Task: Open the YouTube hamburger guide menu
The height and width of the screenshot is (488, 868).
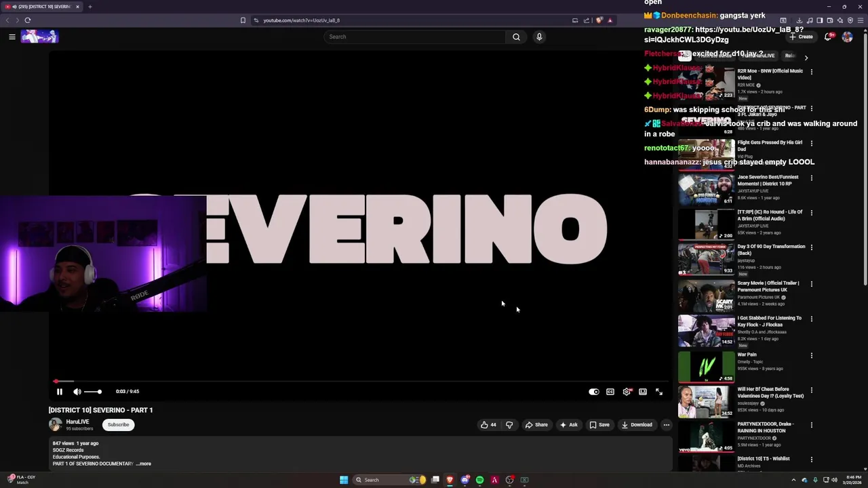Action: pos(12,37)
